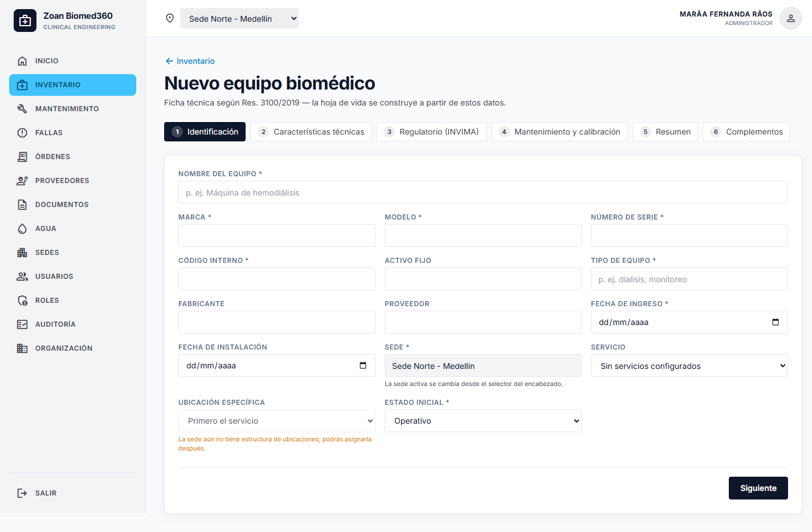Image resolution: width=812 pixels, height=532 pixels.
Task: Open calendar picker for Fecha de instalación
Action: click(x=363, y=366)
